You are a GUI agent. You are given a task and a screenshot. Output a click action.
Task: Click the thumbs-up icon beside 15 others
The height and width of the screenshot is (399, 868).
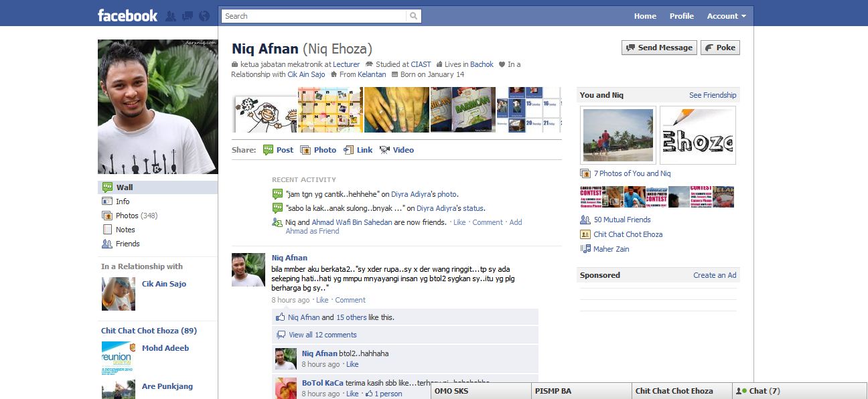point(281,317)
